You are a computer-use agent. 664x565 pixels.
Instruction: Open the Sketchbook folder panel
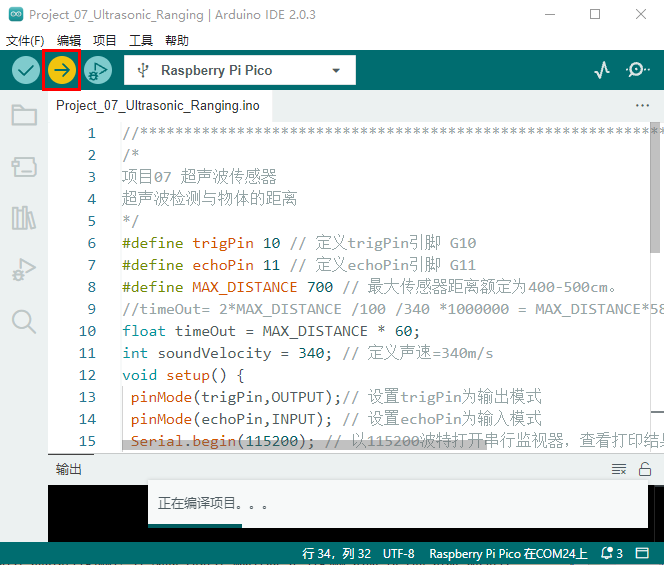pyautogui.click(x=24, y=115)
